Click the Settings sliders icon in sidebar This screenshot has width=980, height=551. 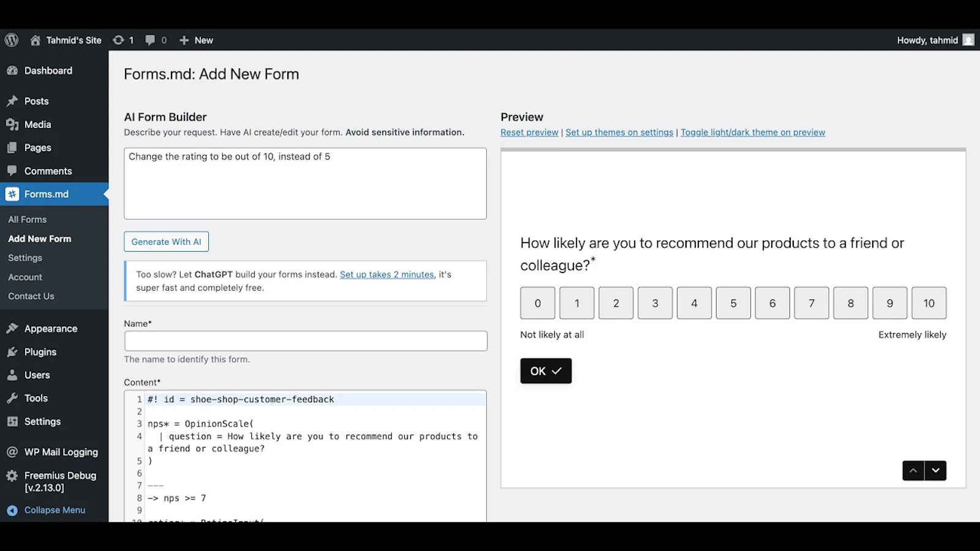coord(12,422)
